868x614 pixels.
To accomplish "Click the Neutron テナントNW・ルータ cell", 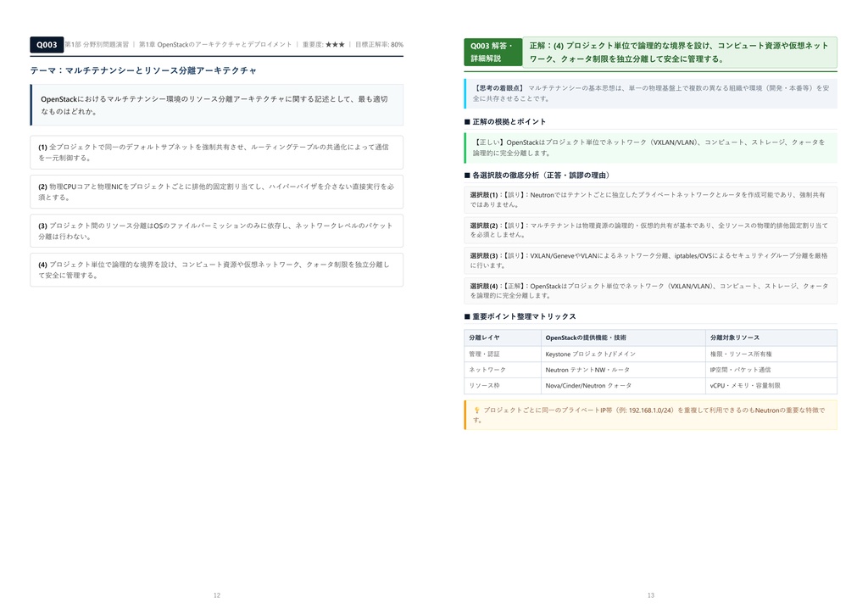I will click(623, 370).
